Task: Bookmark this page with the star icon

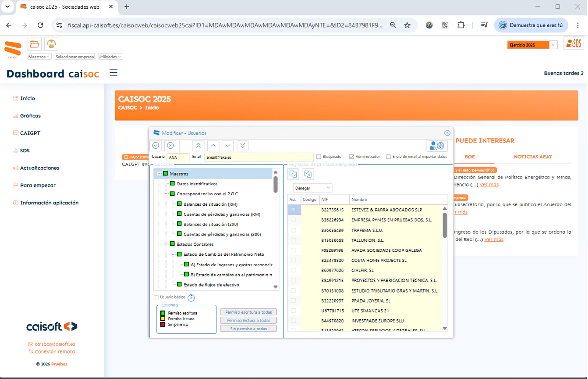Action: [x=407, y=25]
